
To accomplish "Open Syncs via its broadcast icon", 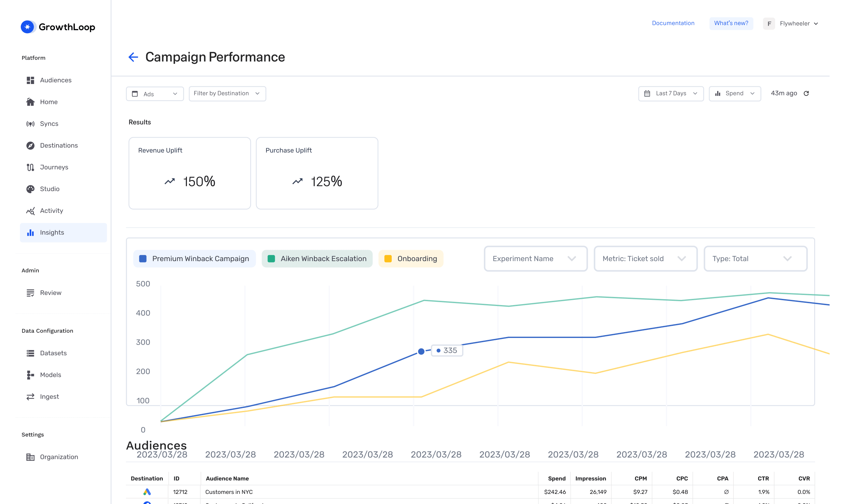I will point(30,124).
